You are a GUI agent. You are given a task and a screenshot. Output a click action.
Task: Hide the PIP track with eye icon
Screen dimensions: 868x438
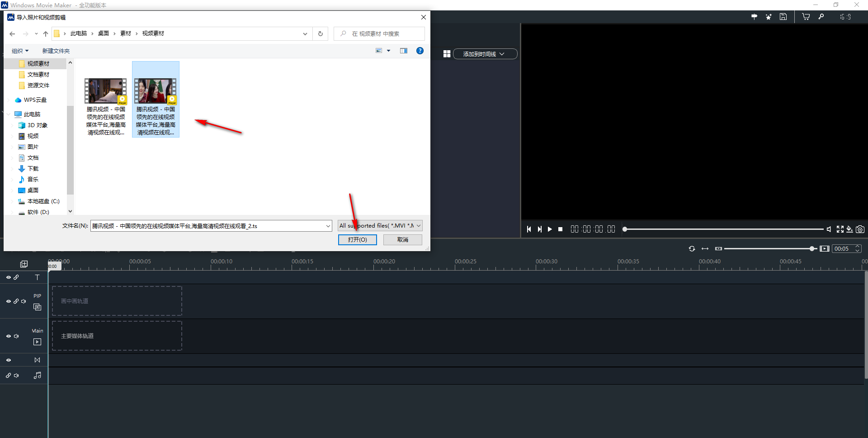[8, 301]
